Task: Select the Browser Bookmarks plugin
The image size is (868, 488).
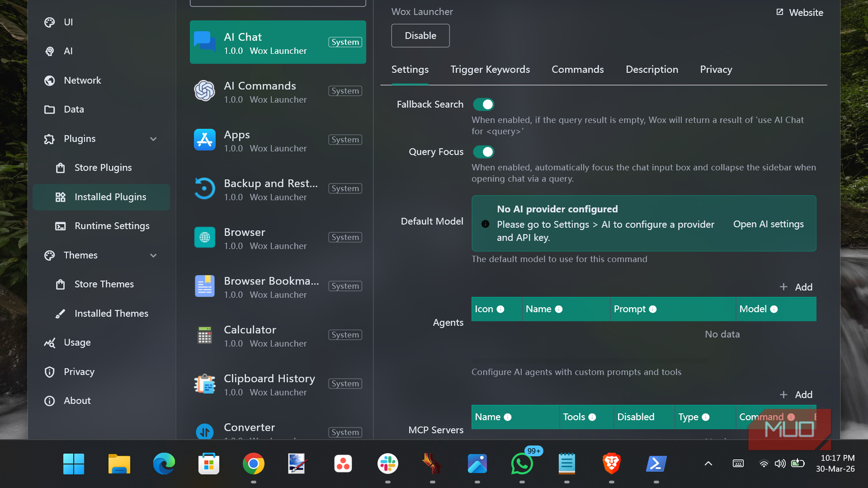Action: [x=278, y=286]
